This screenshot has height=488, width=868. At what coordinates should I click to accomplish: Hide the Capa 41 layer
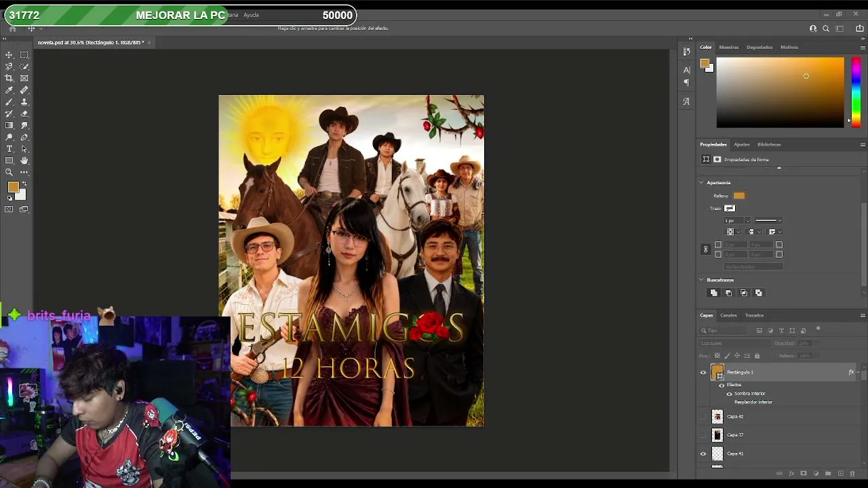(x=703, y=454)
